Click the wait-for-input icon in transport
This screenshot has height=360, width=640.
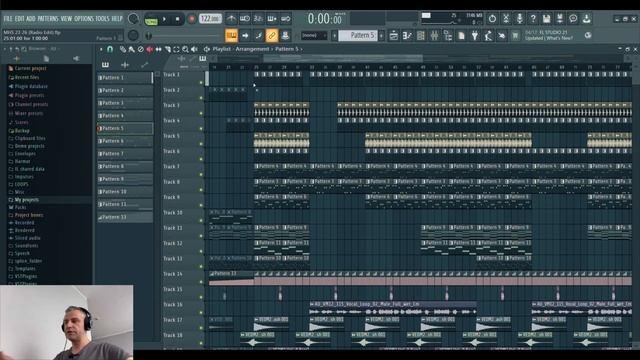[245, 19]
